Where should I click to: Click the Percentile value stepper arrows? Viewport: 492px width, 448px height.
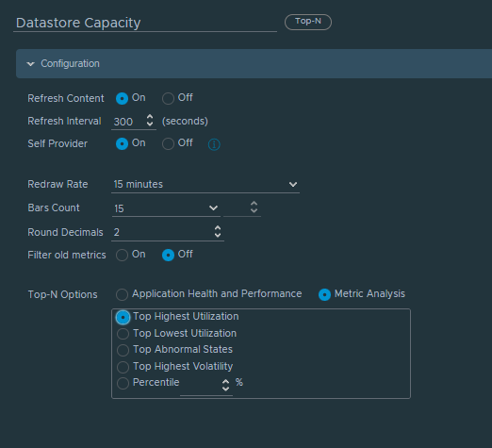click(x=225, y=385)
